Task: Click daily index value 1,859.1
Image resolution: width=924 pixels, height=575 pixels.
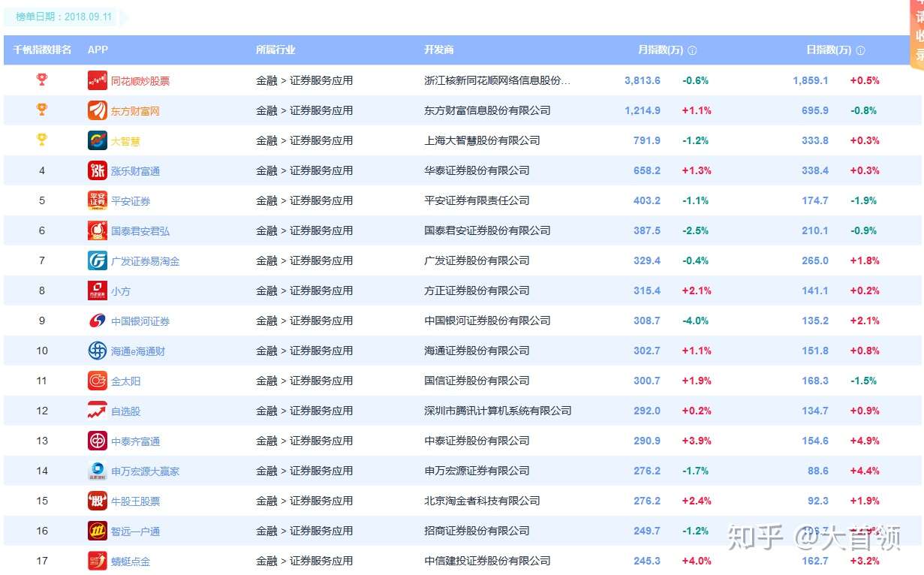Action: point(811,80)
